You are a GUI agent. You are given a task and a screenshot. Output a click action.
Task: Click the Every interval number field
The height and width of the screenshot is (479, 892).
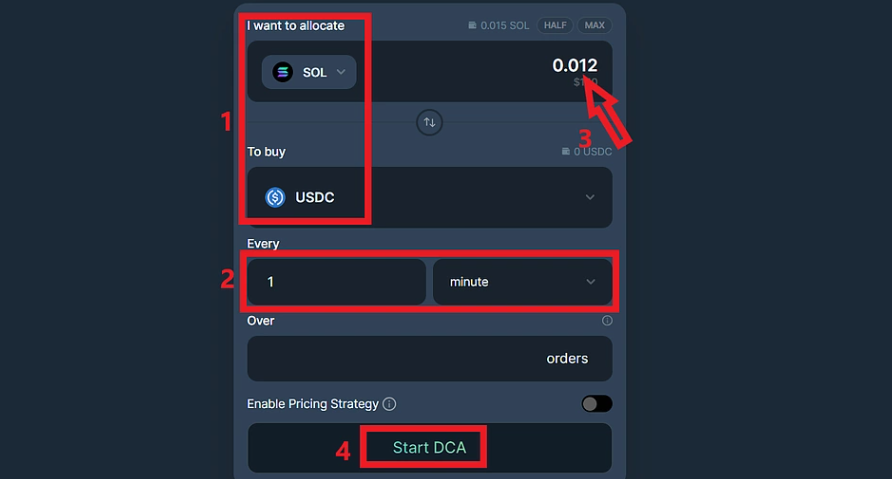tap(336, 282)
